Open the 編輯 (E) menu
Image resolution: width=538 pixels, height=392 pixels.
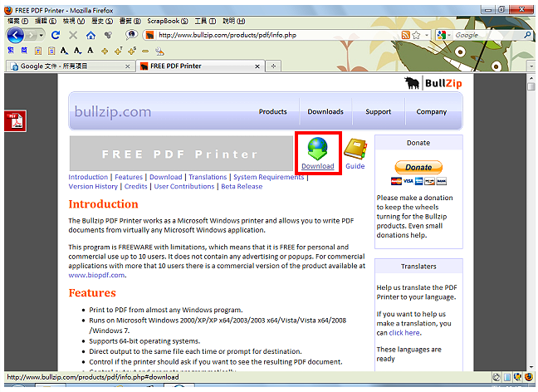point(46,21)
